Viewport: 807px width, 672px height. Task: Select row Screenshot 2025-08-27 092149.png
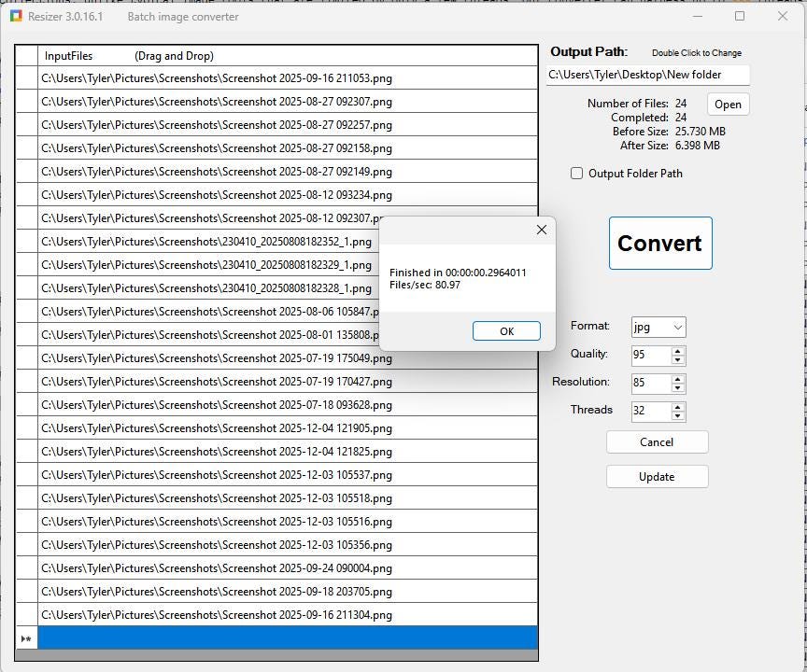(x=288, y=171)
